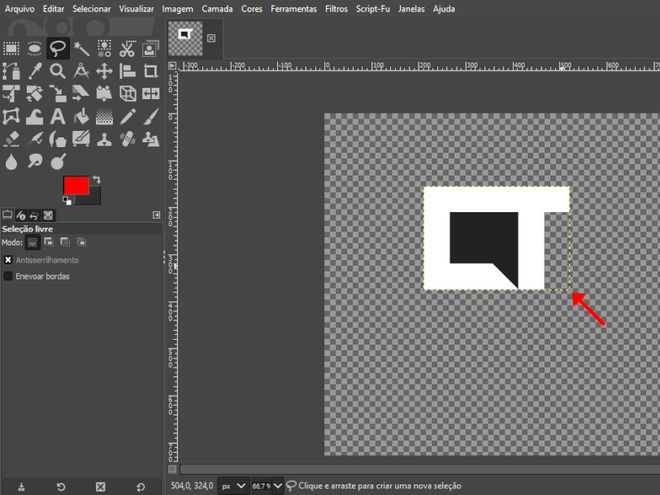The image size is (660, 495).
Task: Select the Paths tool
Action: tap(11, 71)
